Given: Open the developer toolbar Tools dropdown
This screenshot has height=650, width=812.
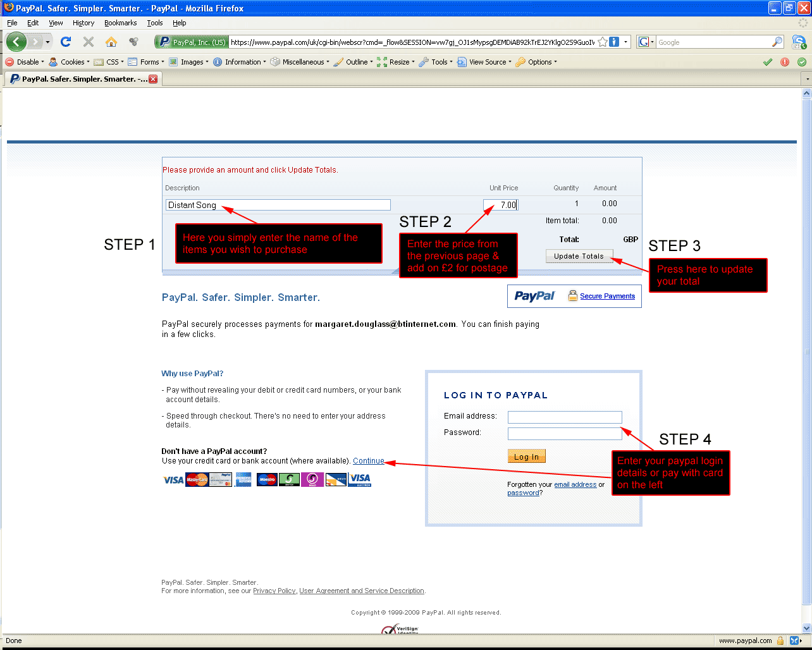Looking at the screenshot, I should [x=436, y=62].
